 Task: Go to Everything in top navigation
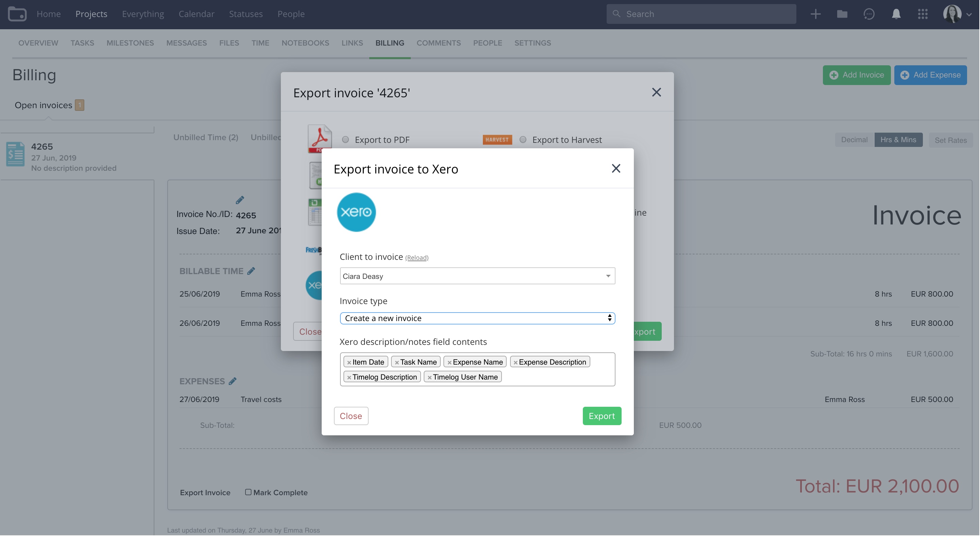coord(143,14)
